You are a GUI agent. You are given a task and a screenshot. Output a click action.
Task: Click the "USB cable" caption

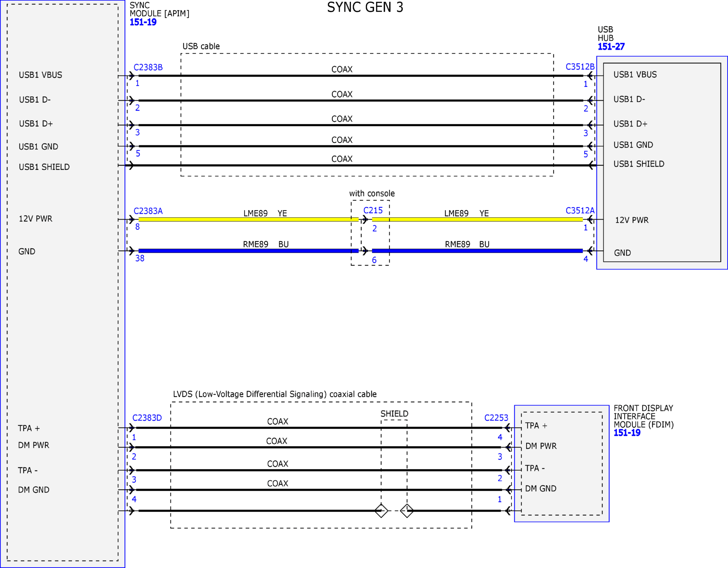click(x=201, y=46)
